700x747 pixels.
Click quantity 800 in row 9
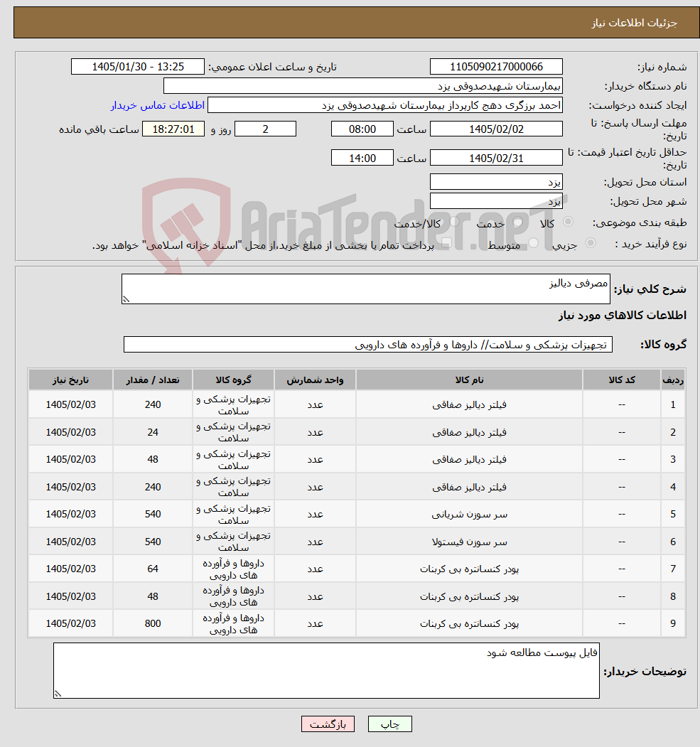point(152,623)
